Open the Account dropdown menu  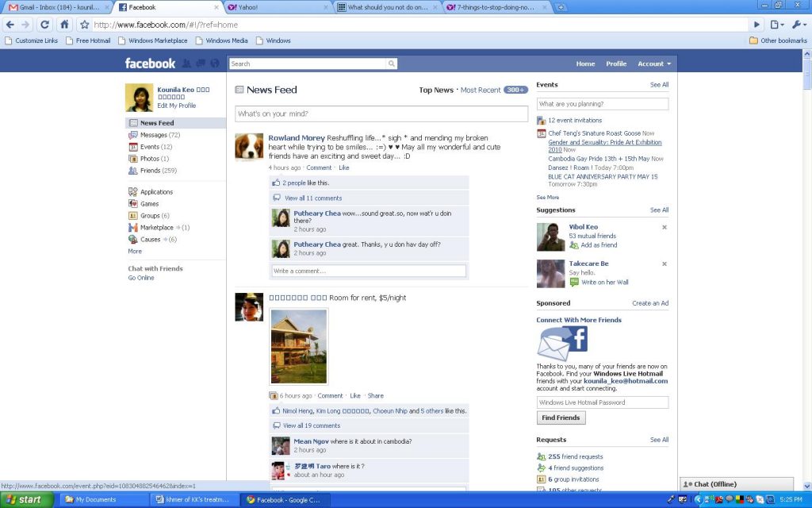tap(654, 63)
